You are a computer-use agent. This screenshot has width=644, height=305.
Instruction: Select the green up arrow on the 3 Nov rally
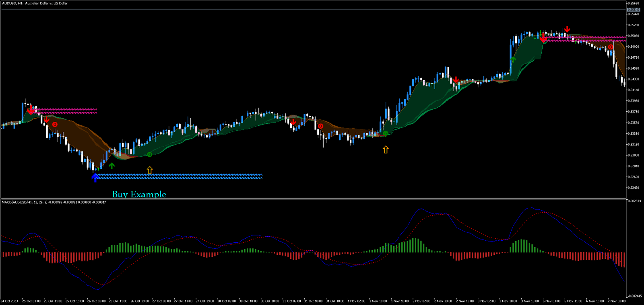click(x=513, y=59)
